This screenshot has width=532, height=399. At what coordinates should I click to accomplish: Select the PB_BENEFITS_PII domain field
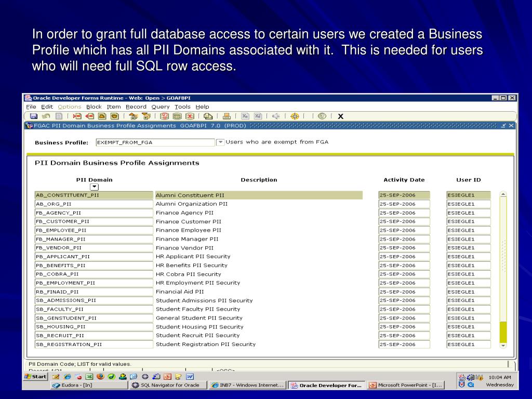tap(94, 265)
